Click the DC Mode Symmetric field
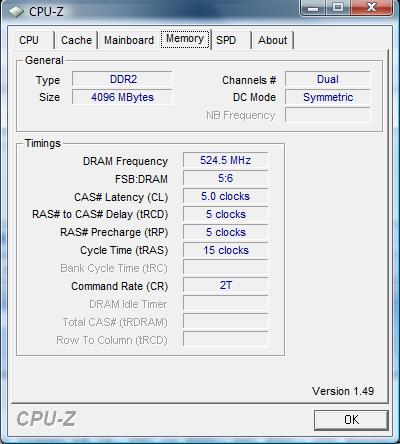Screen dimensions: 400x444 click(x=328, y=97)
